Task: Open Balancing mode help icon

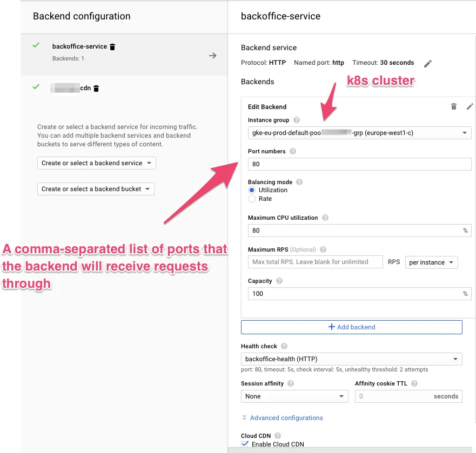Action: (x=299, y=182)
